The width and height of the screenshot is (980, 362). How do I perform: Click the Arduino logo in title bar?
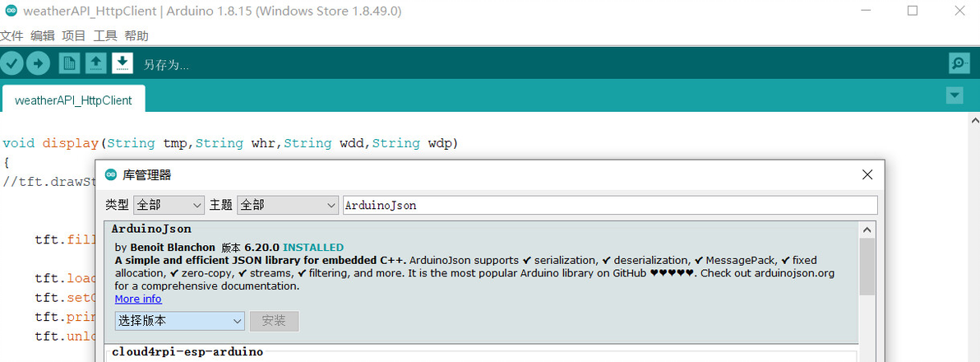click(11, 11)
